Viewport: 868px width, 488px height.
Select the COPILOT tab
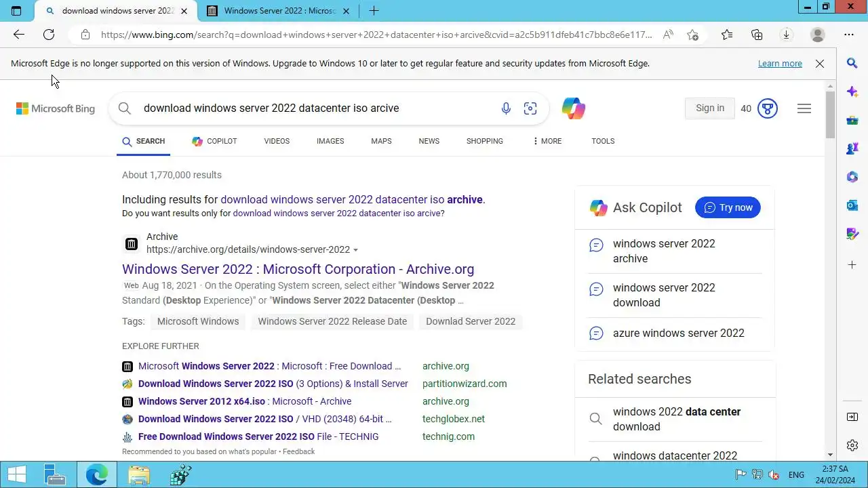click(214, 141)
